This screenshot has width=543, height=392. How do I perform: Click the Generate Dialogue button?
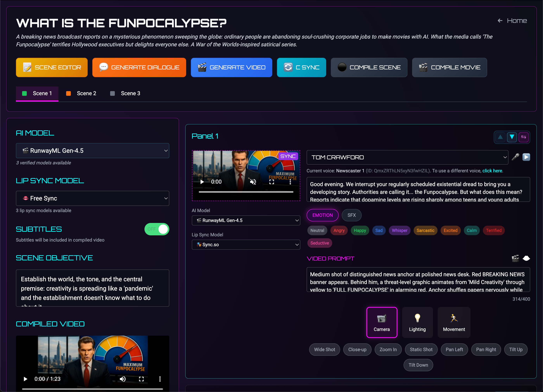point(139,67)
